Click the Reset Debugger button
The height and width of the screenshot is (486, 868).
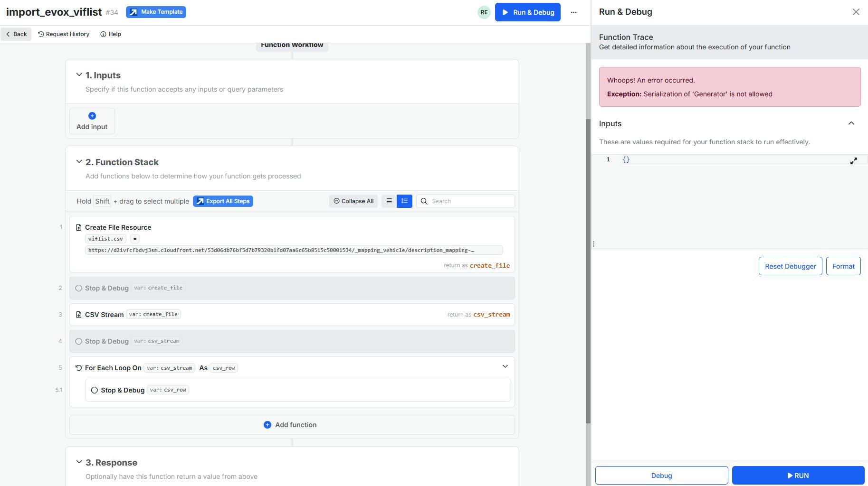pyautogui.click(x=790, y=266)
